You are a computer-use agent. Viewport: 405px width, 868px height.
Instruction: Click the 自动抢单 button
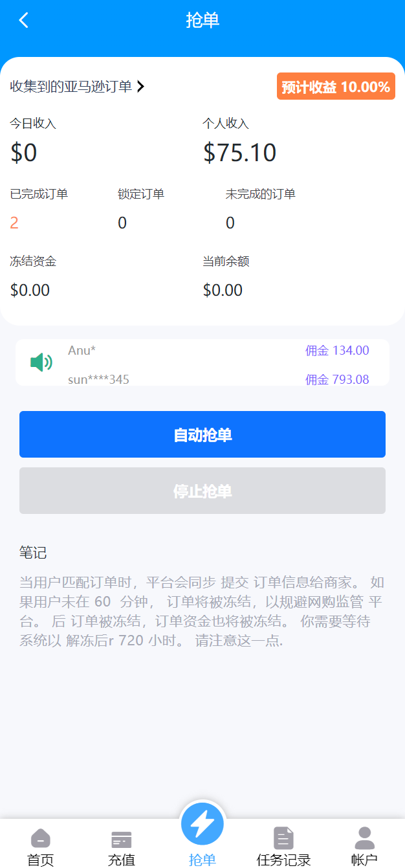click(202, 435)
